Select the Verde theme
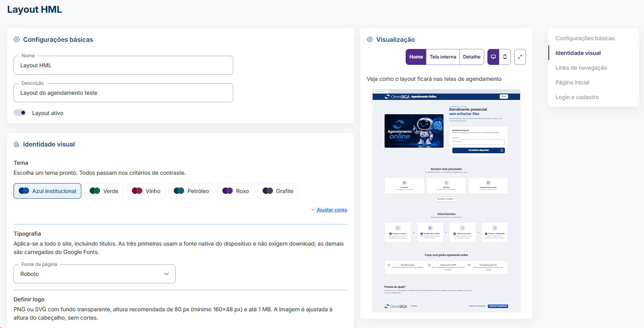 point(104,191)
